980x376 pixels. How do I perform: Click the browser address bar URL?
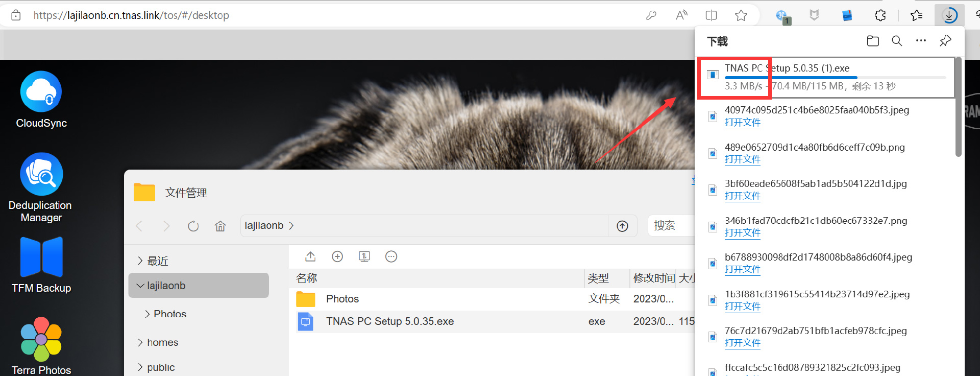pyautogui.click(x=131, y=15)
